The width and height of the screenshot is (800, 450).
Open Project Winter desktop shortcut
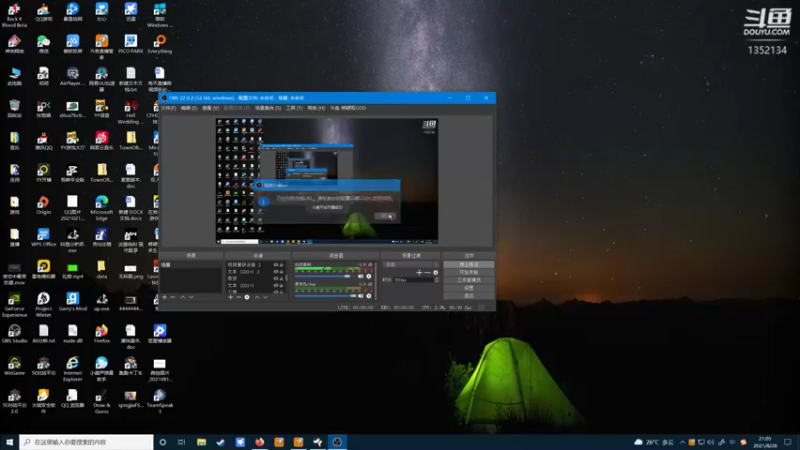(43, 305)
